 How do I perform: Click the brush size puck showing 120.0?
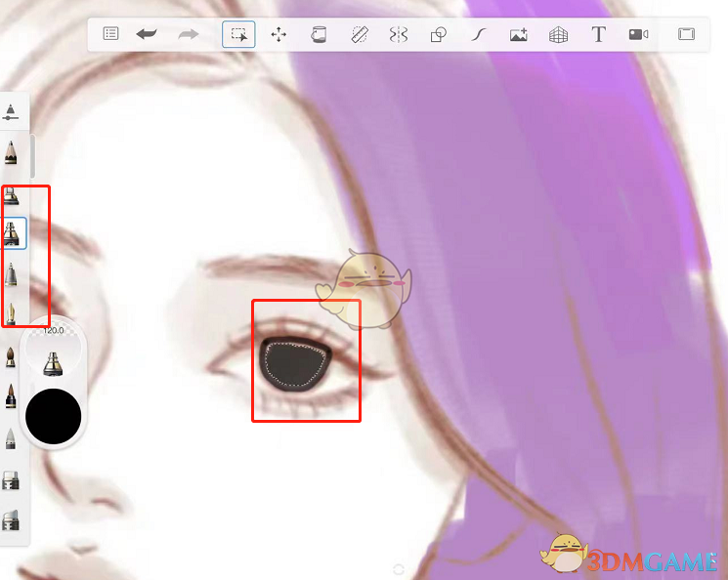coord(54,352)
